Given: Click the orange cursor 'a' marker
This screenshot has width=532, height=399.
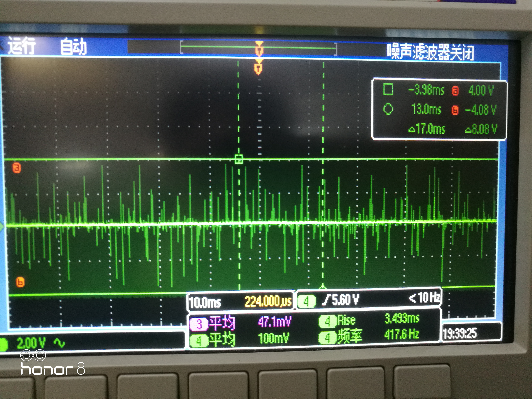Looking at the screenshot, I should [17, 168].
